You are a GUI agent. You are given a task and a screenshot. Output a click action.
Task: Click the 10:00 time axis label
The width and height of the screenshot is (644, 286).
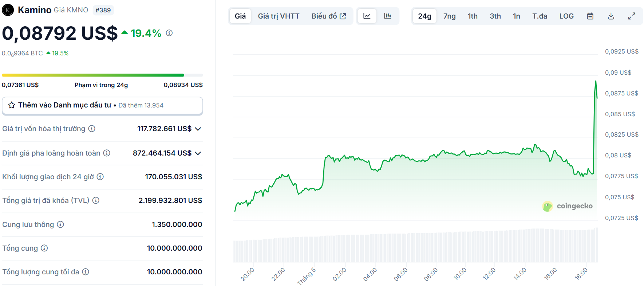pyautogui.click(x=460, y=274)
